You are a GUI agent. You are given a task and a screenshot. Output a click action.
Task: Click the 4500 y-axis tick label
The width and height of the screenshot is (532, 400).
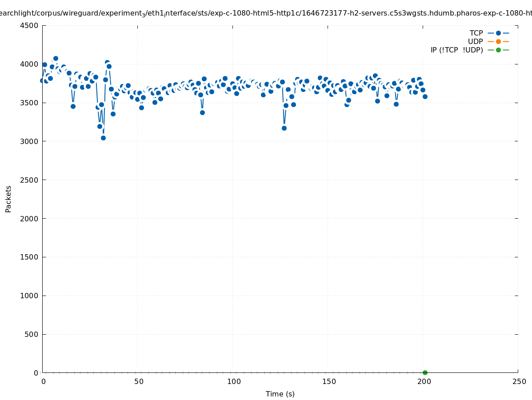(x=29, y=25)
